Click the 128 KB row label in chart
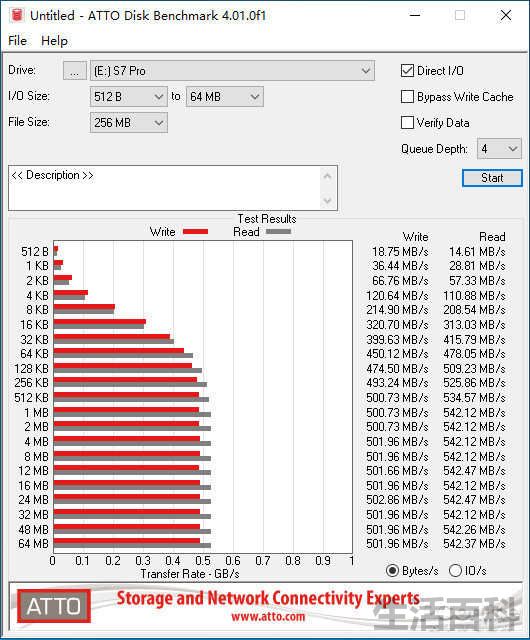530x640 pixels. pos(31,369)
